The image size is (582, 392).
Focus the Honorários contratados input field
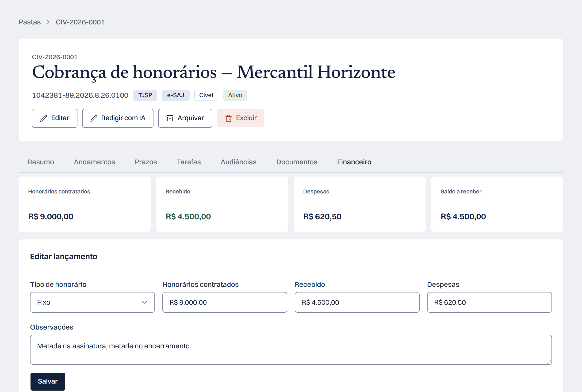[x=225, y=302]
